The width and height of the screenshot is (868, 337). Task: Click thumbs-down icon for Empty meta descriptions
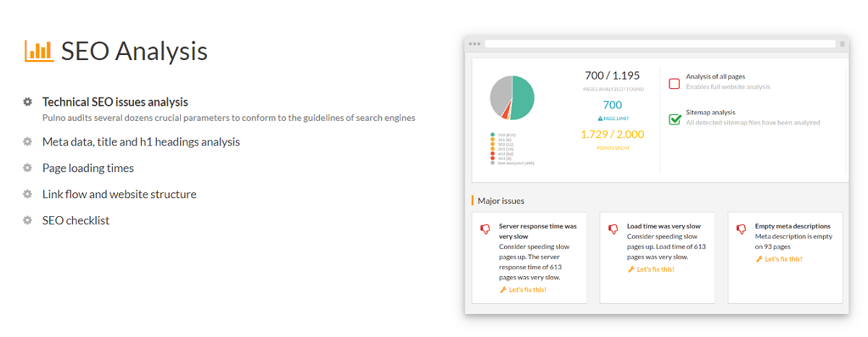pyautogui.click(x=741, y=229)
